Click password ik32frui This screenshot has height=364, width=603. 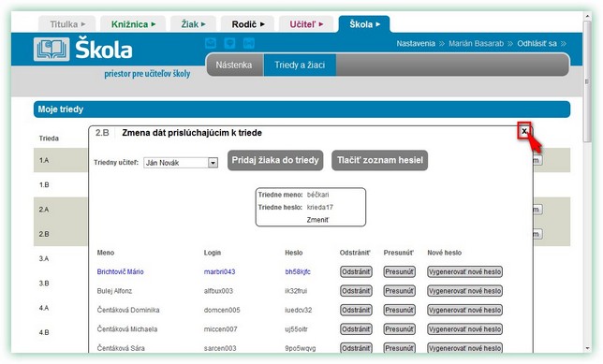point(296,291)
